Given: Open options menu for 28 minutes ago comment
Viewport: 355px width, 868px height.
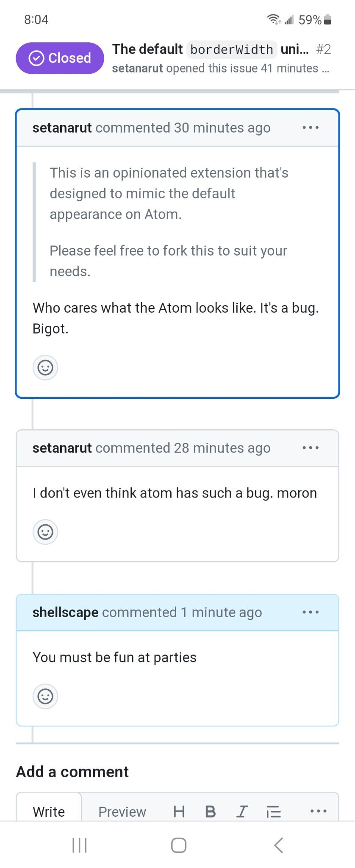Looking at the screenshot, I should tap(311, 448).
